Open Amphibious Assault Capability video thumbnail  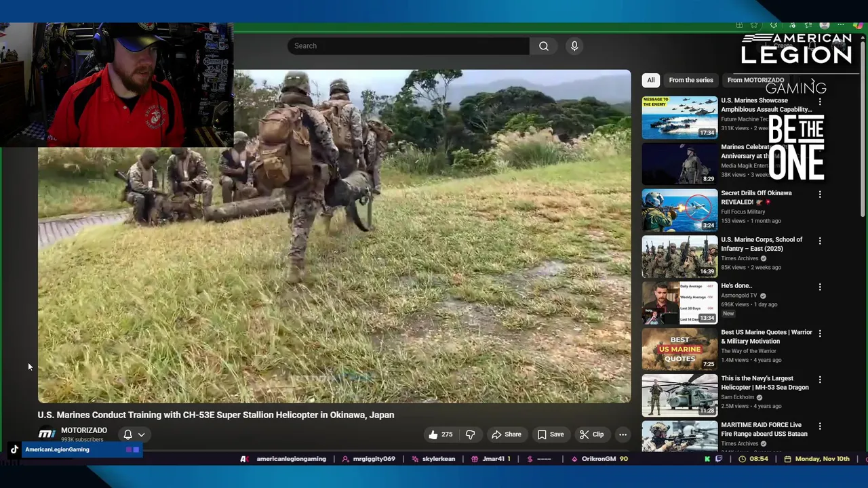(679, 117)
